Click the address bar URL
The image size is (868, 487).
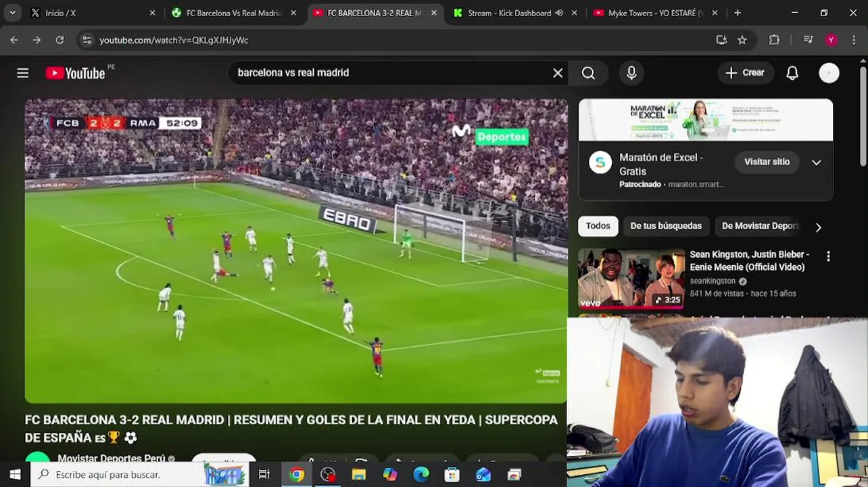(174, 40)
